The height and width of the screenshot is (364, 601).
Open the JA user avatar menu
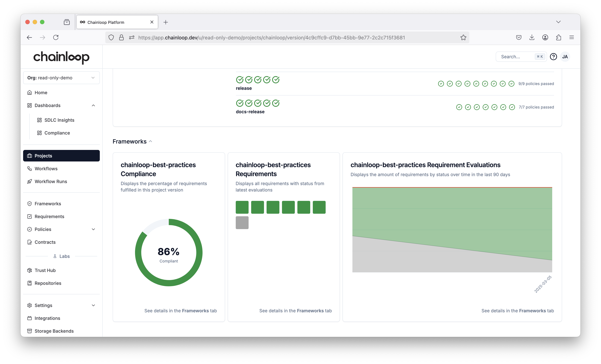(565, 57)
